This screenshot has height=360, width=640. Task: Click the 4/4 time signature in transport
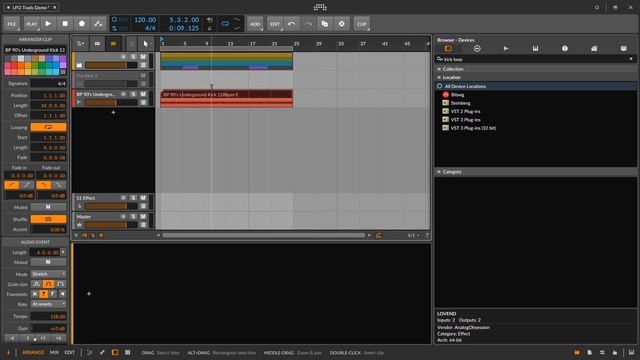coord(150,28)
